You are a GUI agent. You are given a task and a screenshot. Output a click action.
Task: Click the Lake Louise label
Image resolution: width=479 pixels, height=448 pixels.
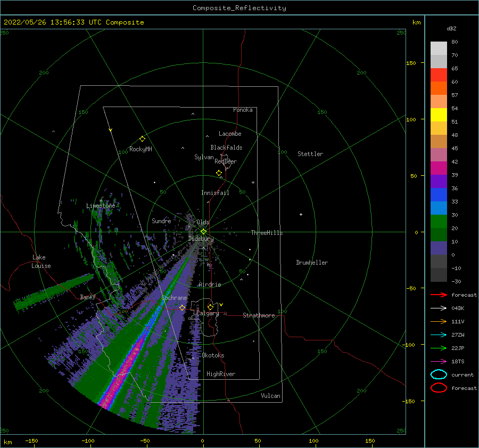coord(41,262)
